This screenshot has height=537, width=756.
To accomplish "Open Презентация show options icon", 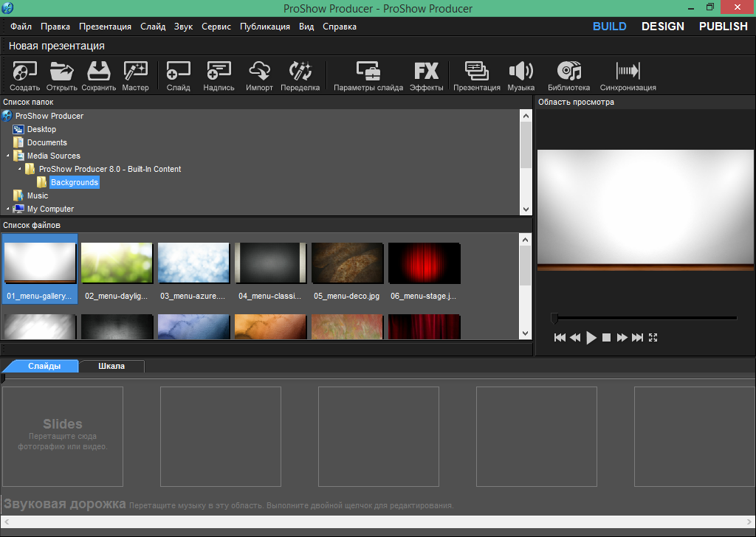I will 477,76.
